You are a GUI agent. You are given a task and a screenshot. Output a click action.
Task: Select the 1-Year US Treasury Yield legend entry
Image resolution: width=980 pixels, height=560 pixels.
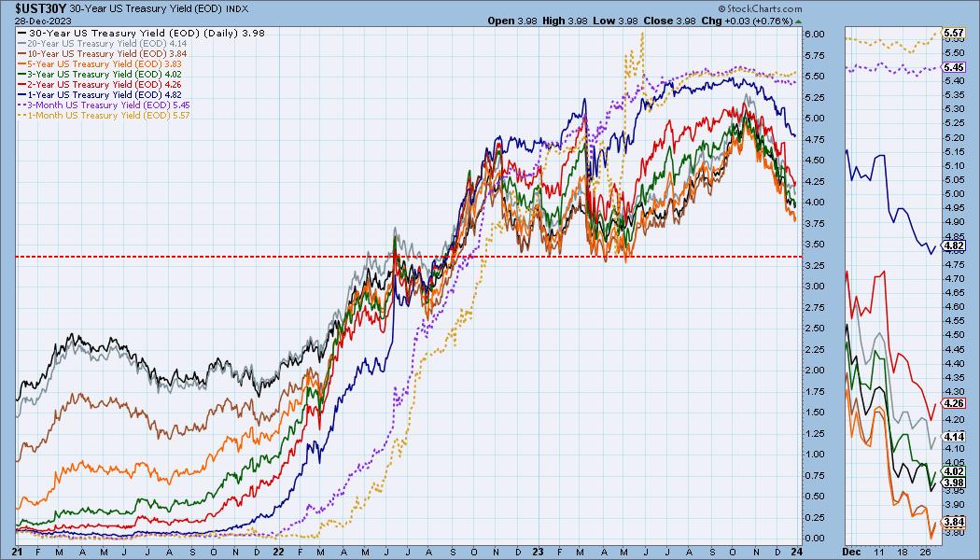point(101,94)
